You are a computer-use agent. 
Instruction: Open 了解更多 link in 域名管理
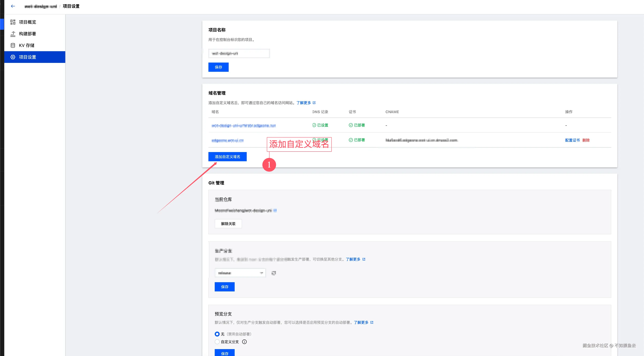(x=303, y=103)
